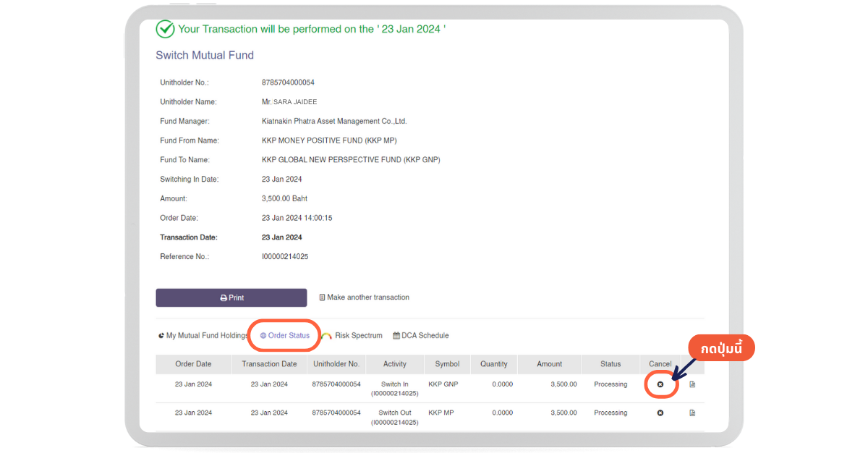Image resolution: width=868 pixels, height=456 pixels.
Task: Click the Activity column header
Action: 394,364
